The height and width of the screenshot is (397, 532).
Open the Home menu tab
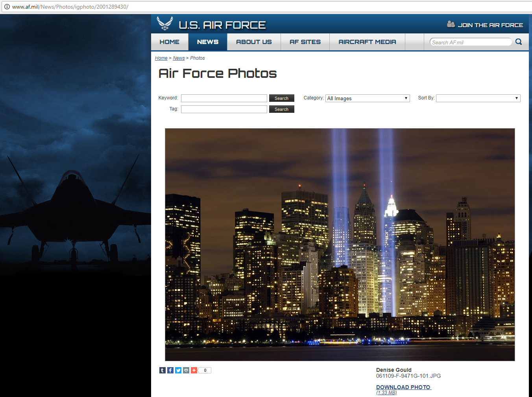coord(170,42)
